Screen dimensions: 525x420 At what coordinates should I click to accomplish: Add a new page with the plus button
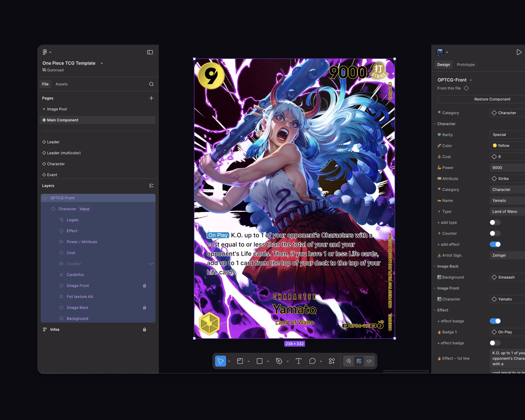151,98
